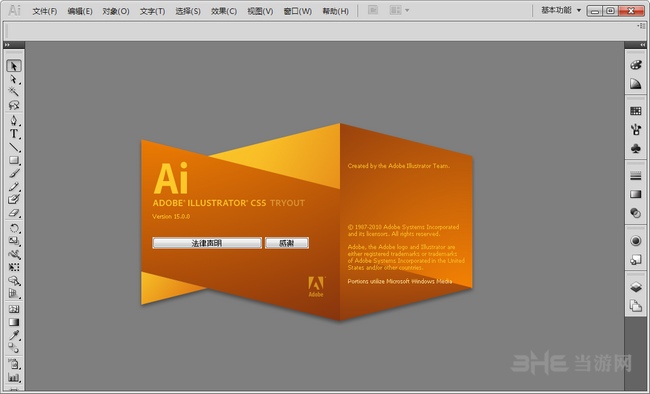This screenshot has width=650, height=394.
Task: Expand the 基本功能 workspace dropdown
Action: pos(561,10)
